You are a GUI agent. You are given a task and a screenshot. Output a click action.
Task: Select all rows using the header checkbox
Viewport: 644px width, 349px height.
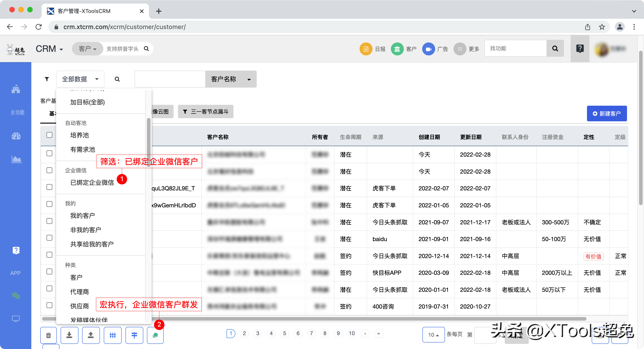tap(49, 135)
